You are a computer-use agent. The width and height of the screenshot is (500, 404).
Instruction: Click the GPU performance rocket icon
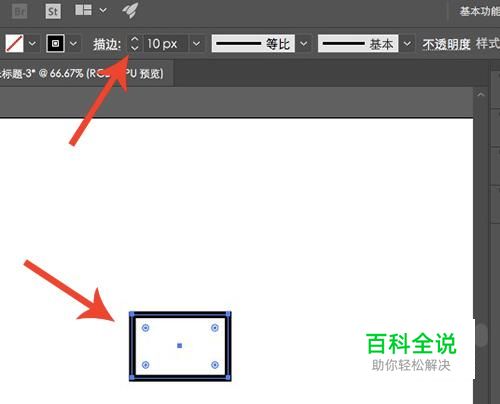pyautogui.click(x=130, y=10)
